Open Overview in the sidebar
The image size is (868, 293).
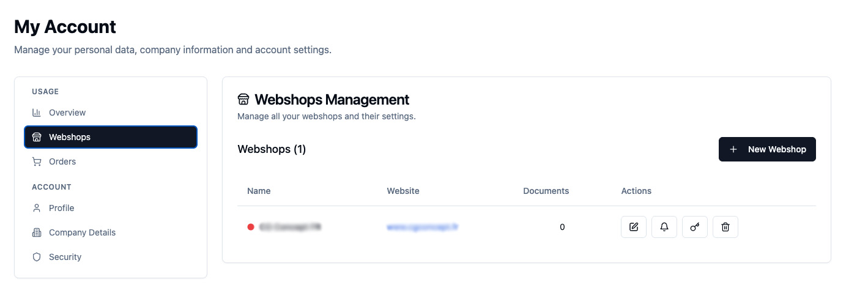click(x=111, y=113)
